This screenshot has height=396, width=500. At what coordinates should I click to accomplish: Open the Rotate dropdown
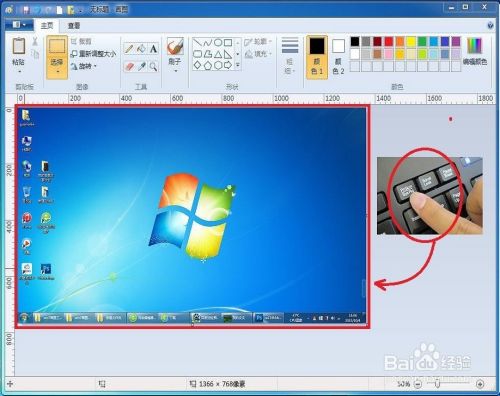click(x=84, y=66)
